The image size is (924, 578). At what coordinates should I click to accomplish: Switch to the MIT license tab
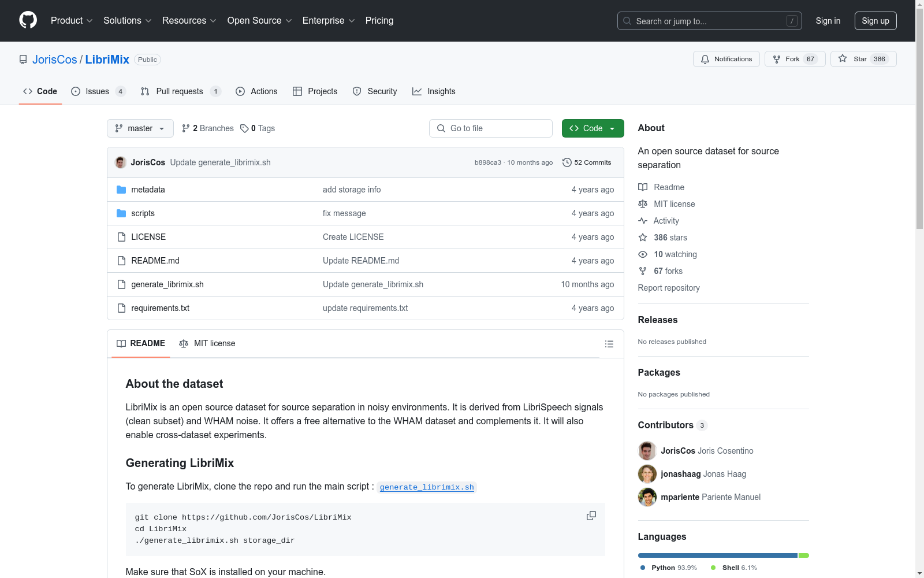pyautogui.click(x=207, y=343)
